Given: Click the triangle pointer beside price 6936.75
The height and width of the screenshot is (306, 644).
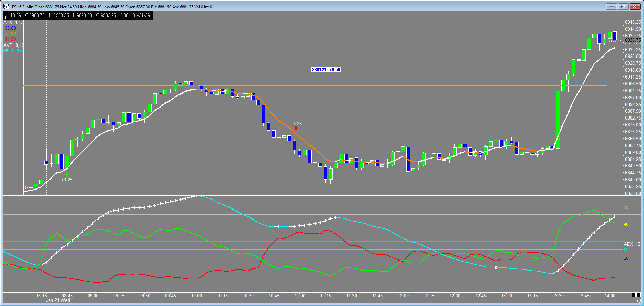Looking at the screenshot, I should click(621, 40).
